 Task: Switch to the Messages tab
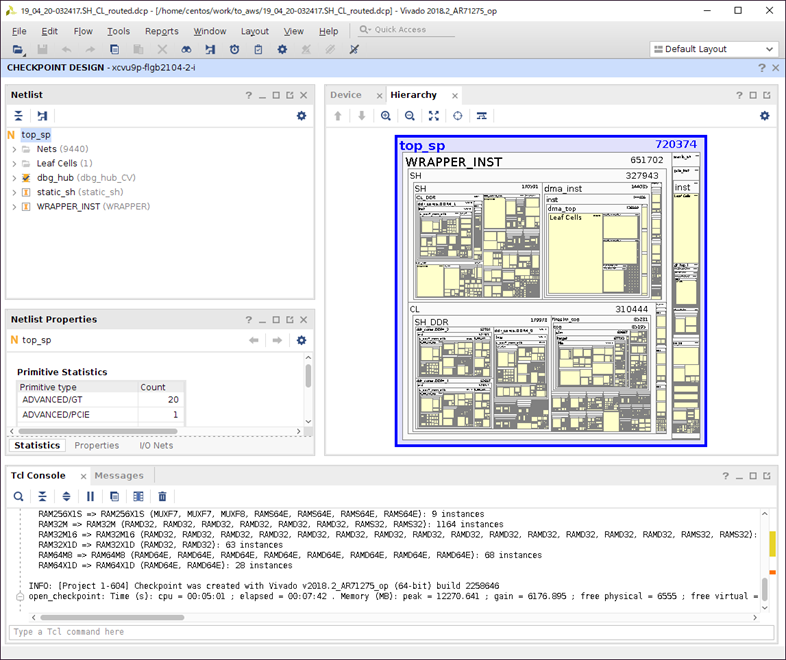[119, 476]
